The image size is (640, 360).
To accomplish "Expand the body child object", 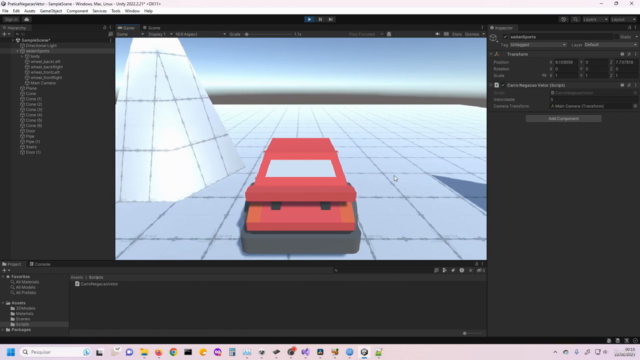I will (22, 56).
